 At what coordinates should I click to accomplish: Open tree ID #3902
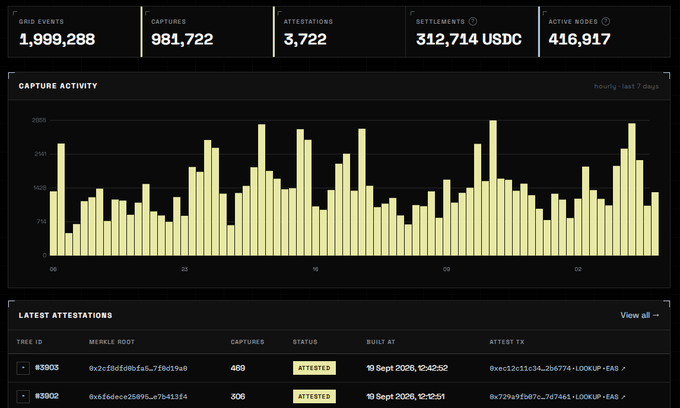(x=47, y=396)
